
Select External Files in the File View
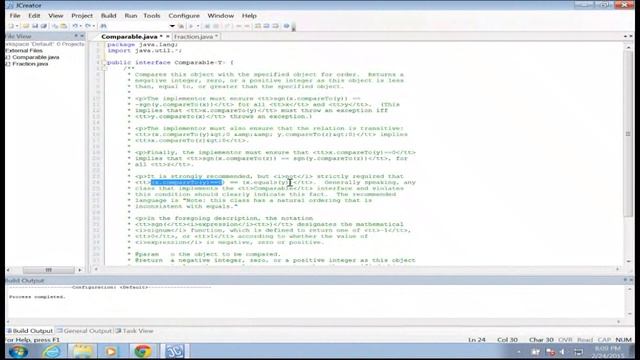(24, 51)
